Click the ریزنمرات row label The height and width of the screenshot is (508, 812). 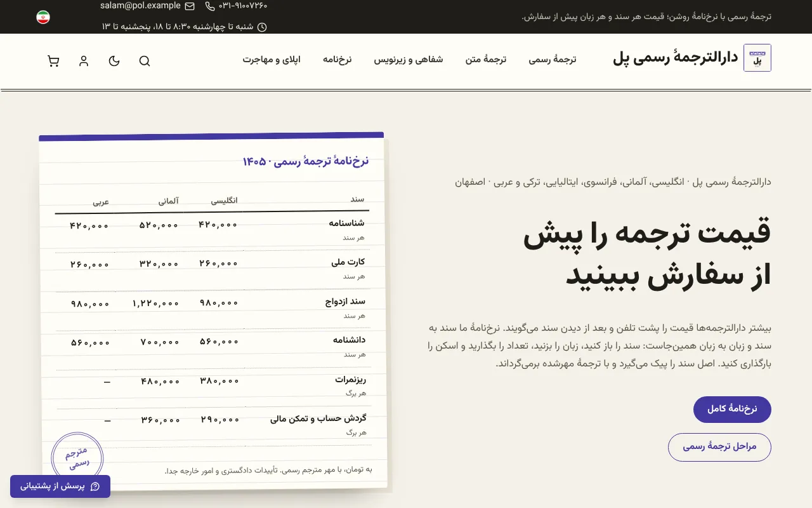pos(351,380)
